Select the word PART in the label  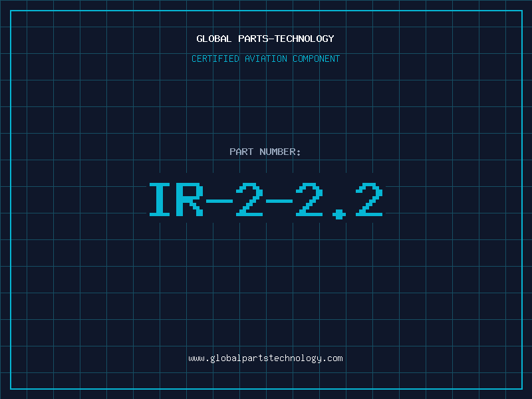click(x=241, y=152)
